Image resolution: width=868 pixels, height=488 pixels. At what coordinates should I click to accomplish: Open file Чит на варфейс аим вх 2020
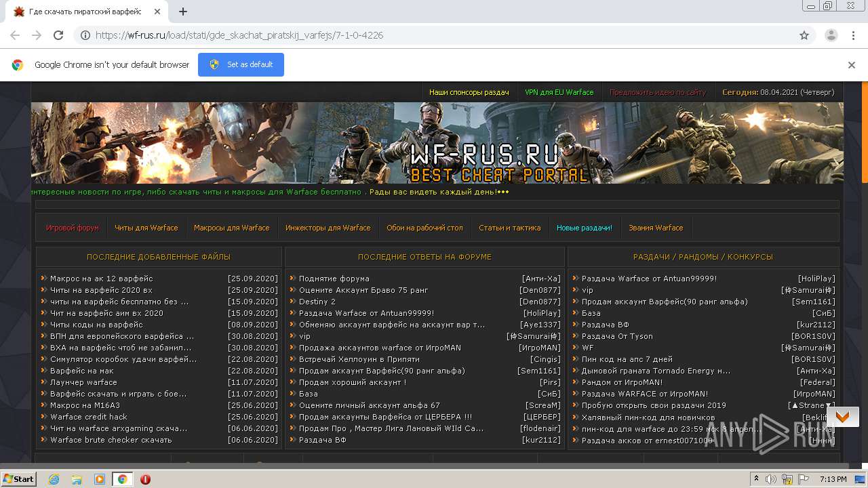click(x=106, y=313)
